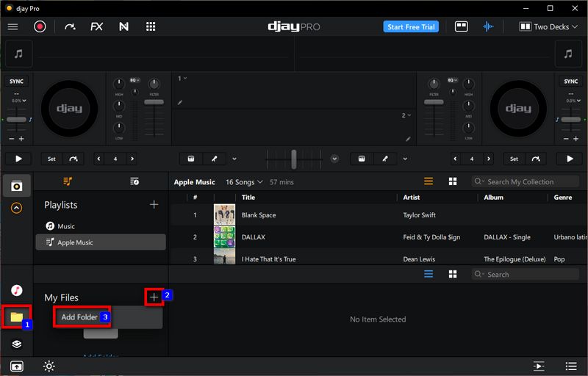The image size is (588, 376).
Task: Open the hamburger main menu
Action: tap(12, 26)
